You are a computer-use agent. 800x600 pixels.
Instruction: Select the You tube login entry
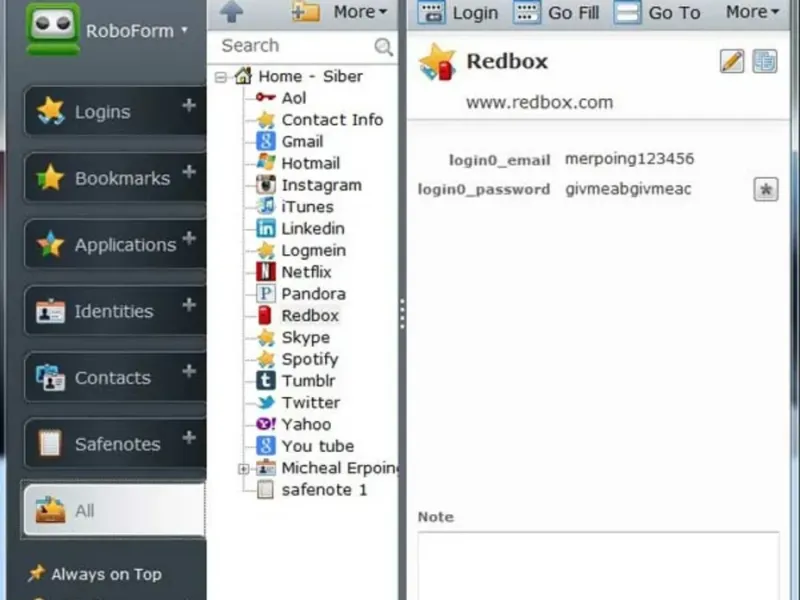[x=305, y=446]
